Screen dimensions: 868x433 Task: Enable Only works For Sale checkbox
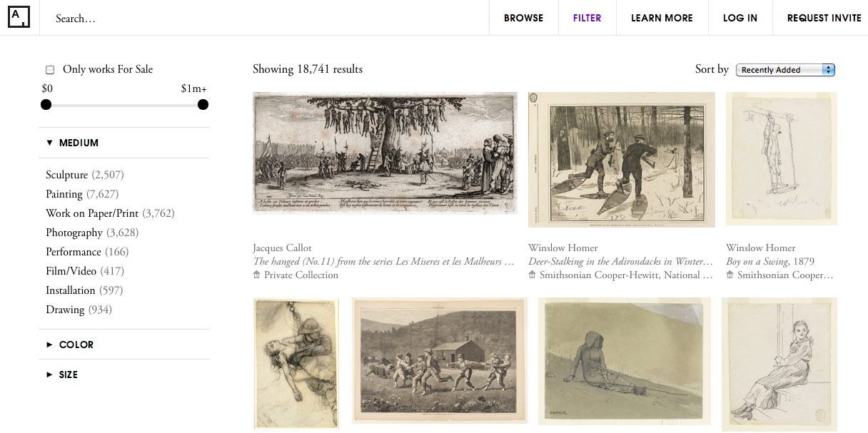pyautogui.click(x=50, y=70)
